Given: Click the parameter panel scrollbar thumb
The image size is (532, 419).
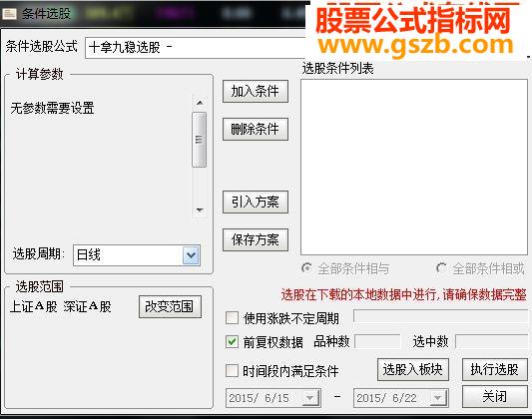Looking at the screenshot, I should click(x=200, y=140).
